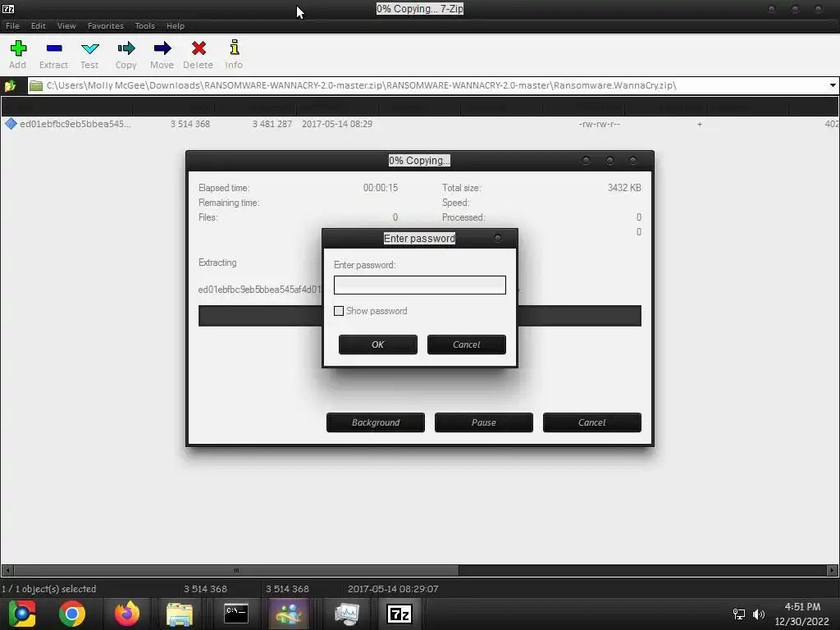Click the extraction progress bar

point(419,316)
